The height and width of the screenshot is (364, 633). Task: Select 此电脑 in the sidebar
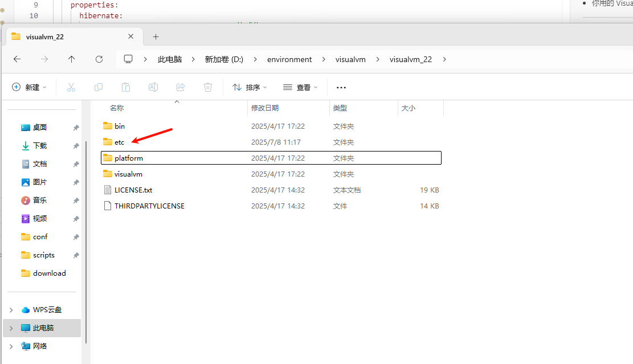[43, 328]
